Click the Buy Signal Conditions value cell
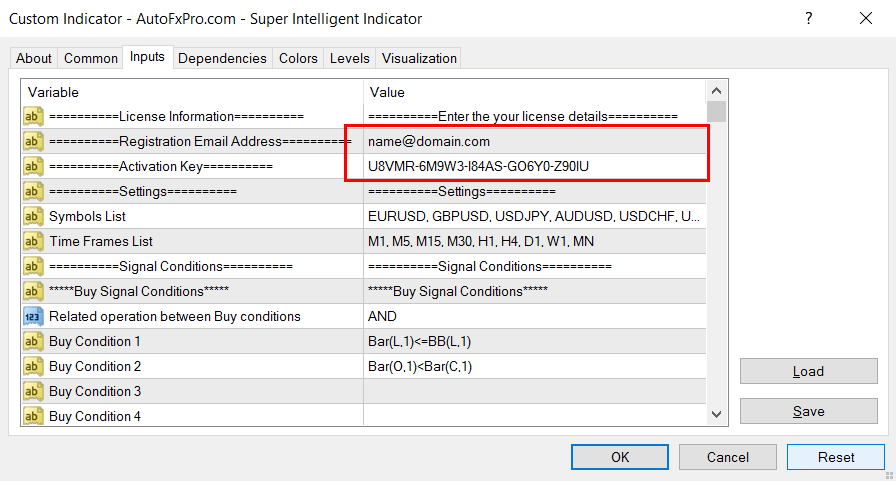 point(535,291)
